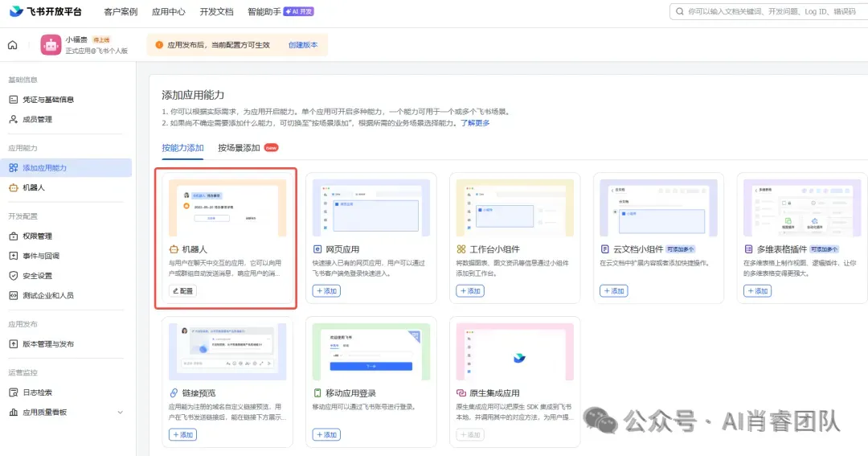Image resolution: width=868 pixels, height=456 pixels.
Task: Click the 版本管理与发布 sidebar icon
Action: coord(14,344)
